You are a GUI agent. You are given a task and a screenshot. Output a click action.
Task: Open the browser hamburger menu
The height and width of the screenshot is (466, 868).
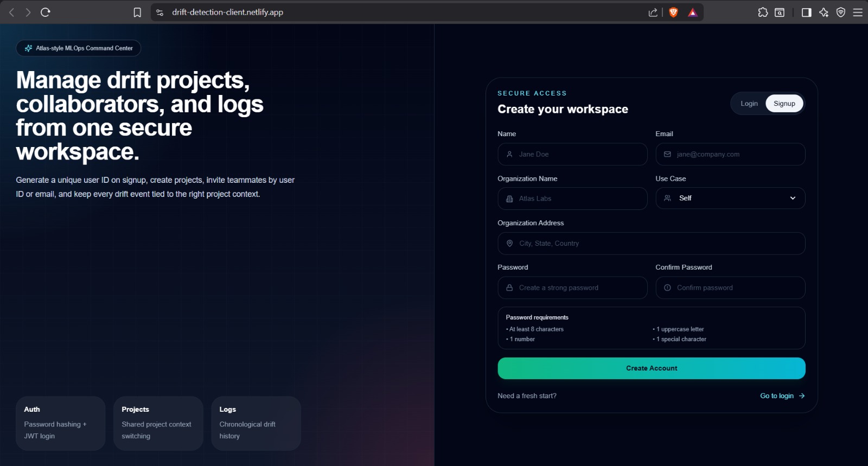point(858,12)
